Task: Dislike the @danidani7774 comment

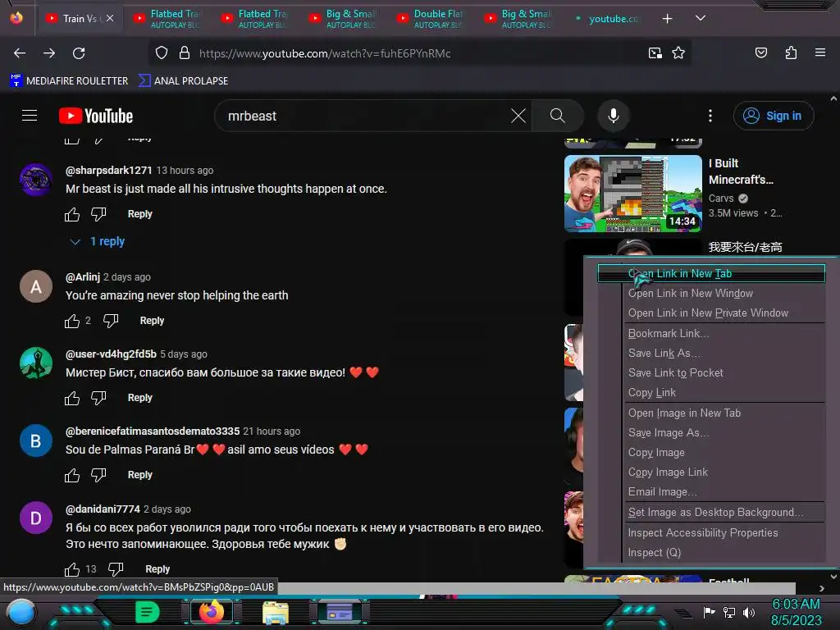Action: click(x=116, y=569)
